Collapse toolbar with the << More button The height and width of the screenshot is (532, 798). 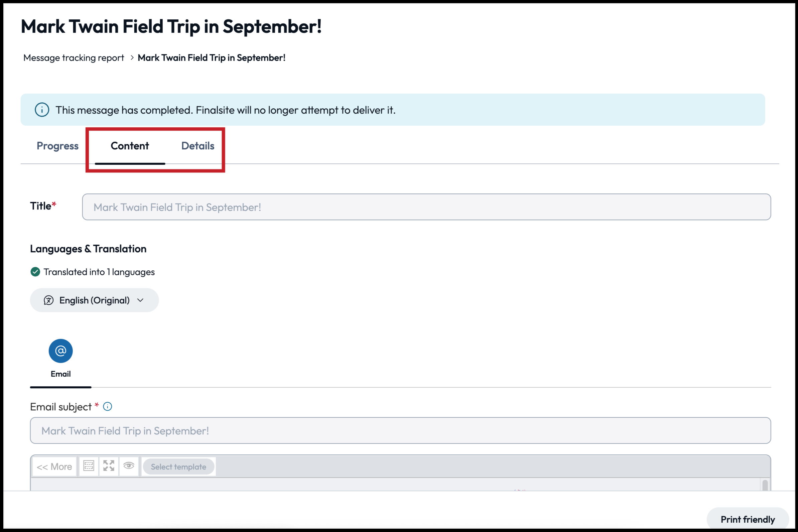(x=54, y=467)
